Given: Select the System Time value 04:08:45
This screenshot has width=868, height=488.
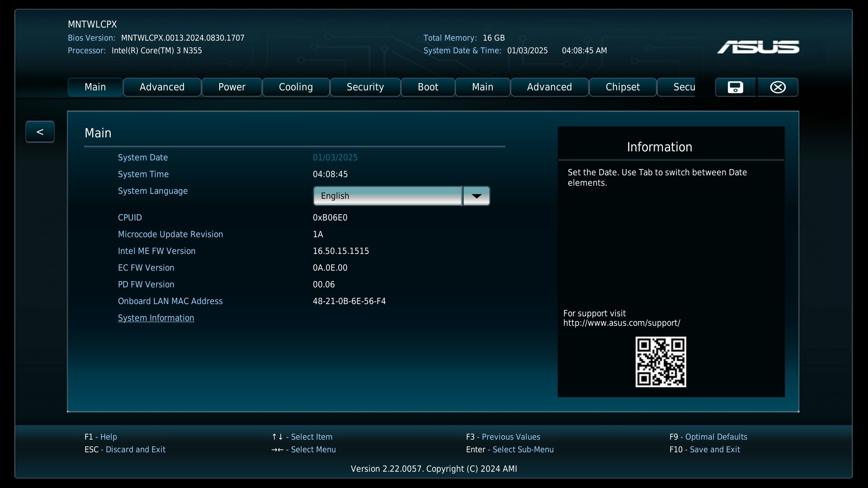Looking at the screenshot, I should pyautogui.click(x=330, y=174).
